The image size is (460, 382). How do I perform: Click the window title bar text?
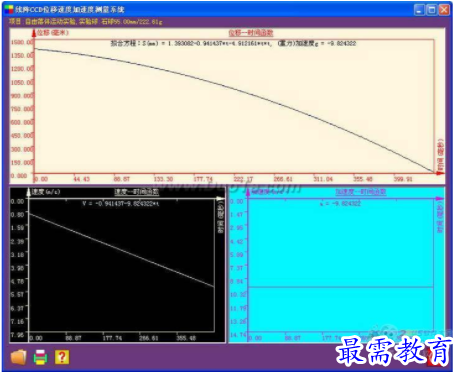pyautogui.click(x=70, y=9)
